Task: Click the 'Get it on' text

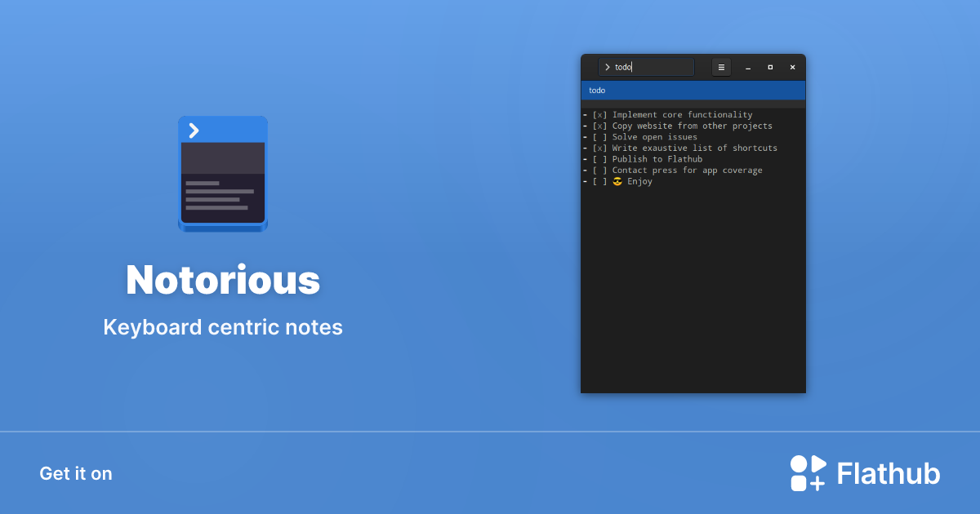Action: (x=75, y=473)
